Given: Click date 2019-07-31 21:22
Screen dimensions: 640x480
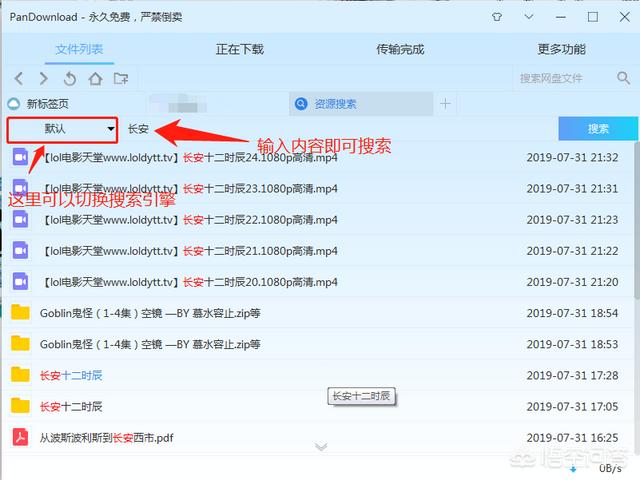Looking at the screenshot, I should click(x=572, y=251).
